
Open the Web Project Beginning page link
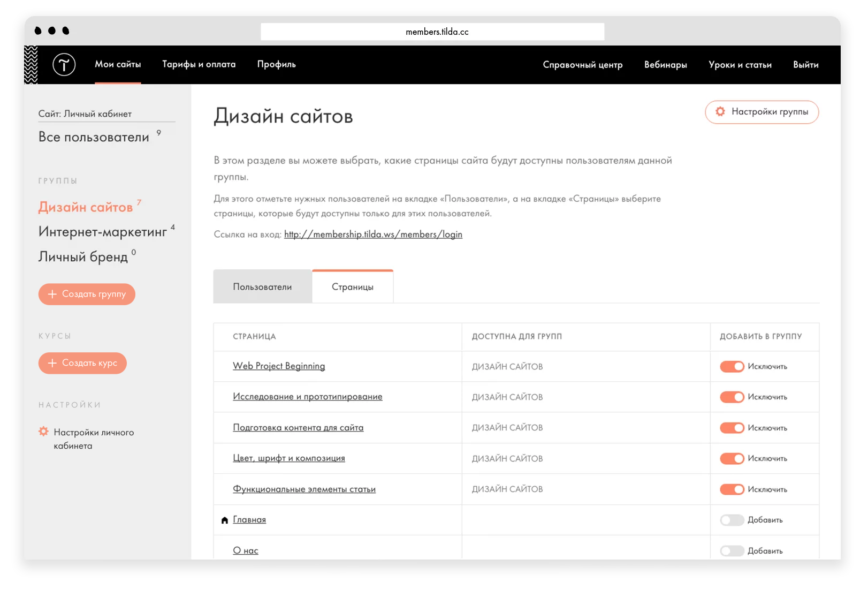tap(279, 366)
